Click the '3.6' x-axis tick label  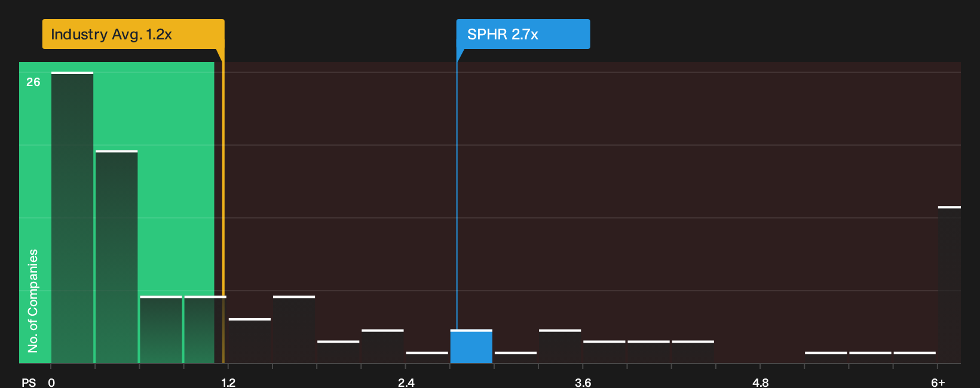pos(583,383)
